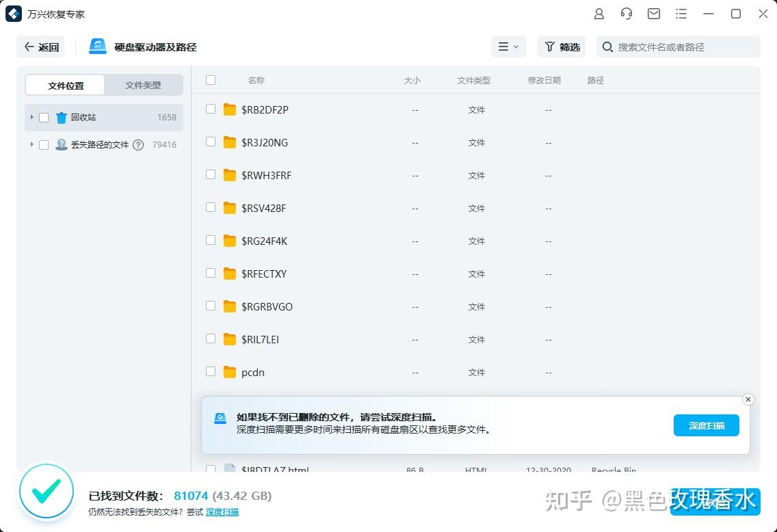This screenshot has width=777, height=532.
Task: Click the question mark help icon
Action: pos(138,145)
